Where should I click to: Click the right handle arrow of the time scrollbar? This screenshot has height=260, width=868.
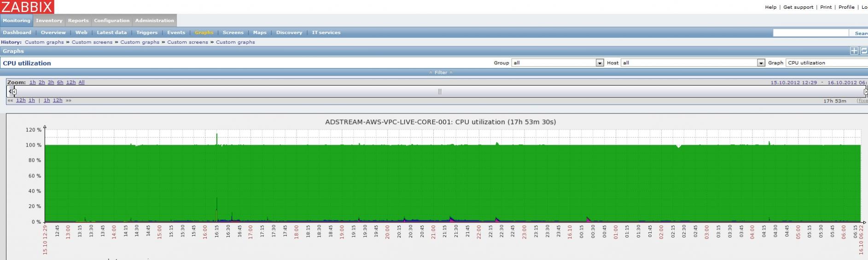pyautogui.click(x=865, y=91)
